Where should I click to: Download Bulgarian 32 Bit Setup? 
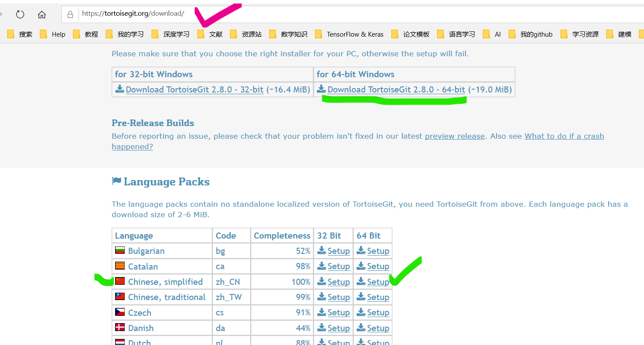(x=339, y=251)
